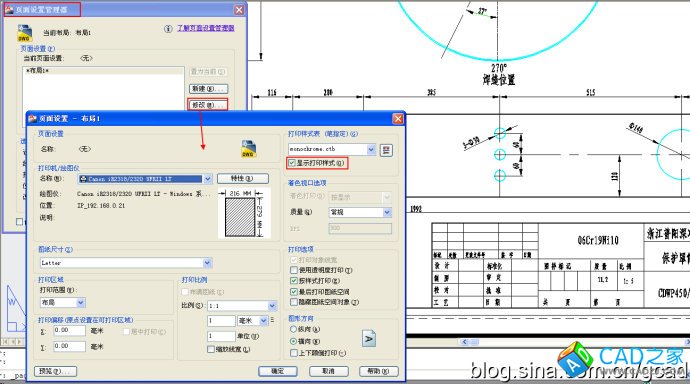The height and width of the screenshot is (384, 690).
Task: Expand the monochrome.ctb plot style dropdown
Action: click(x=371, y=150)
